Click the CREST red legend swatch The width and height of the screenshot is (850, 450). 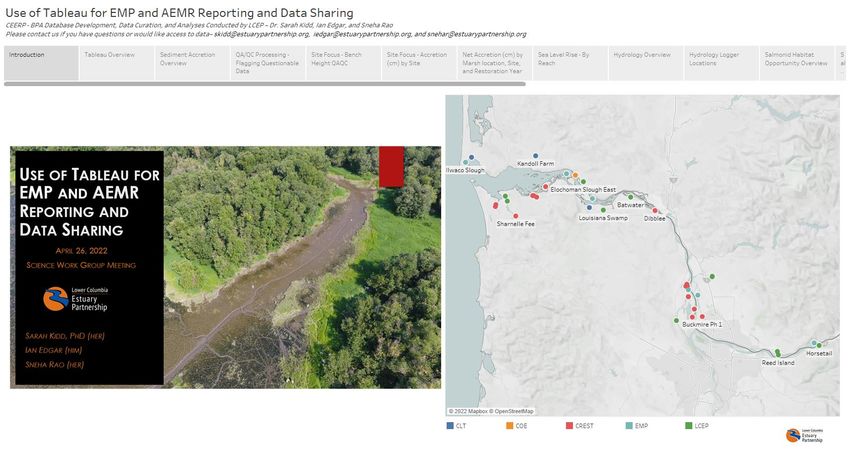(569, 426)
